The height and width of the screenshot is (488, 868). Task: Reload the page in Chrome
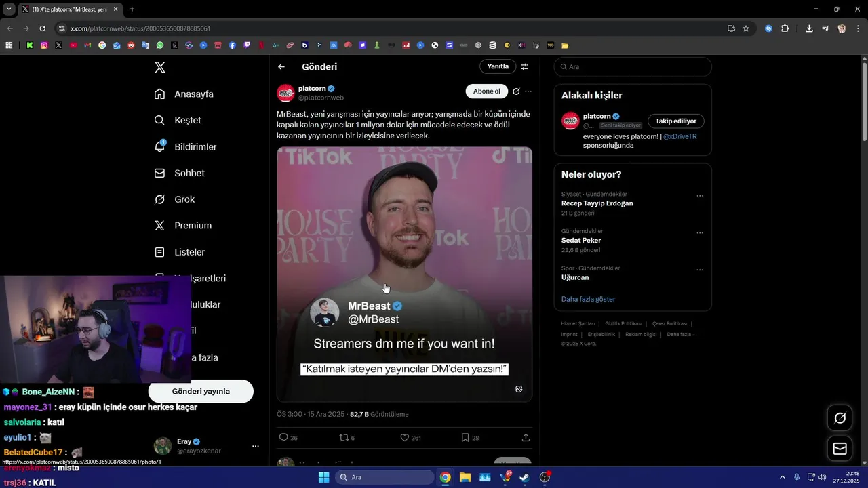pos(42,28)
